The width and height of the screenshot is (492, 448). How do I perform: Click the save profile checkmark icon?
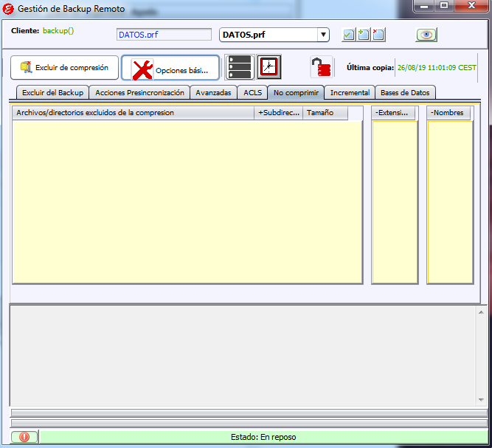click(x=349, y=35)
